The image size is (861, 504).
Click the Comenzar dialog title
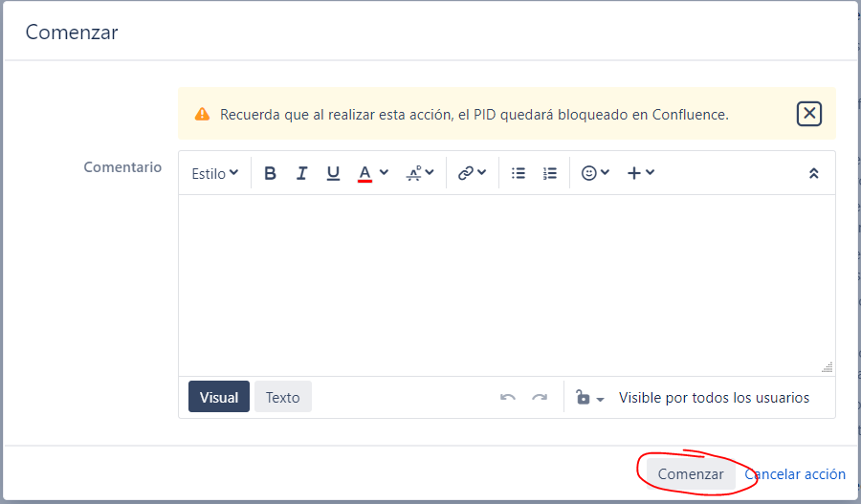click(72, 33)
